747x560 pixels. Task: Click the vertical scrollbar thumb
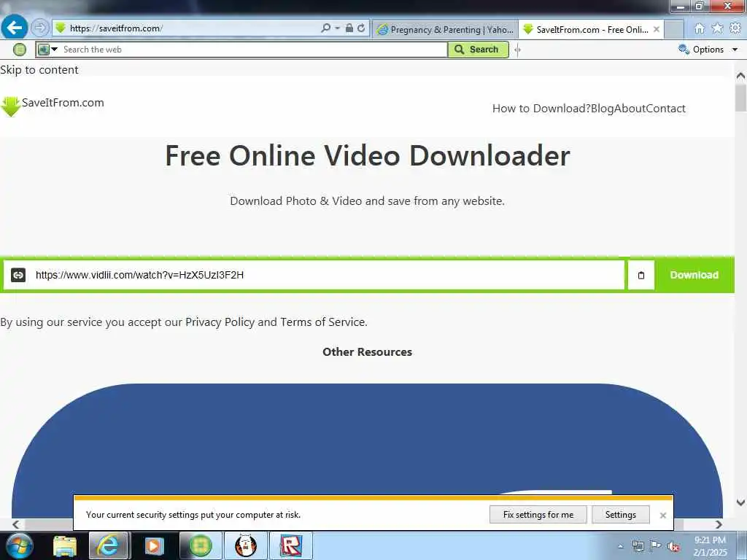pyautogui.click(x=740, y=98)
